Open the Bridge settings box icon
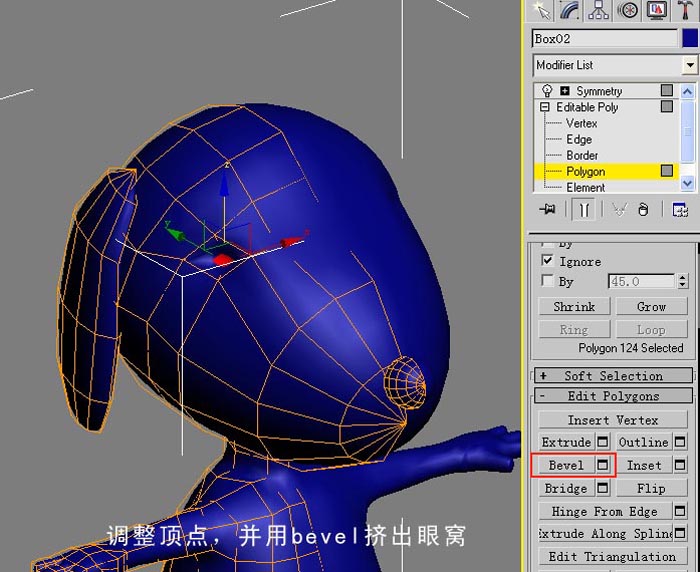 point(603,488)
